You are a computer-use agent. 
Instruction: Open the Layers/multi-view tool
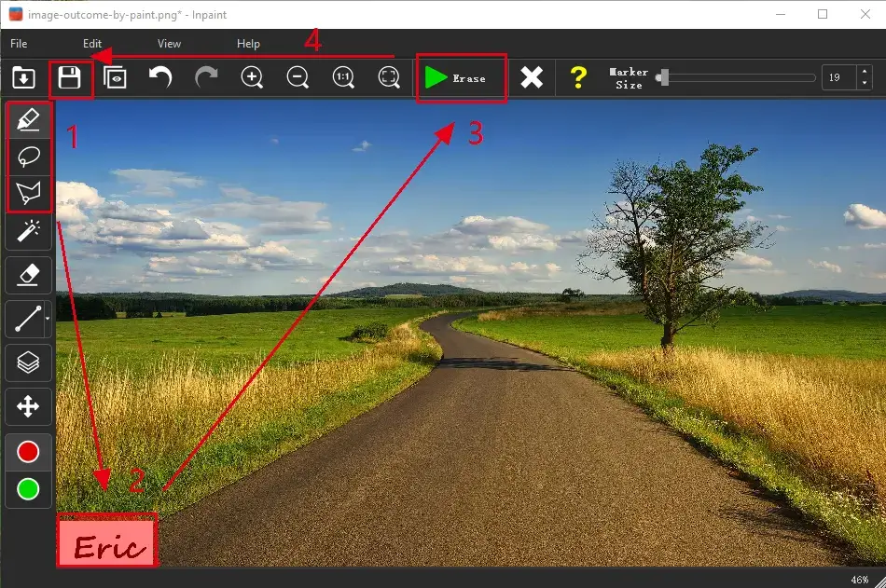28,362
